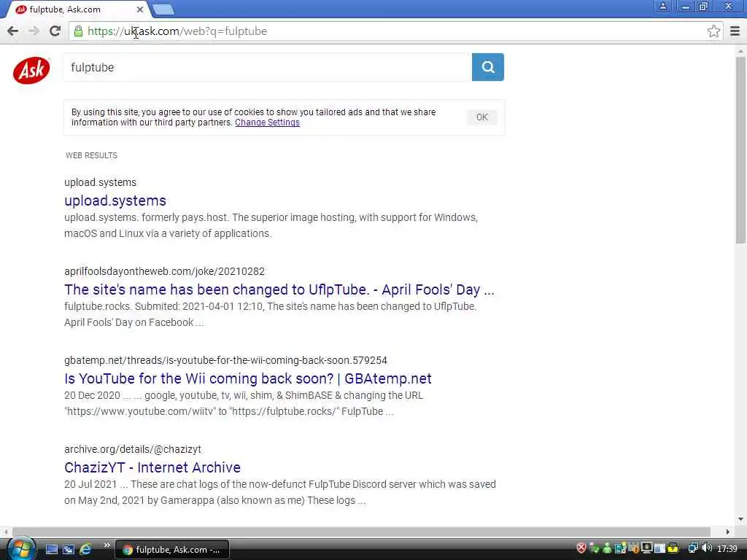The height and width of the screenshot is (560, 747).
Task: Click the browser back arrow
Action: 13,31
